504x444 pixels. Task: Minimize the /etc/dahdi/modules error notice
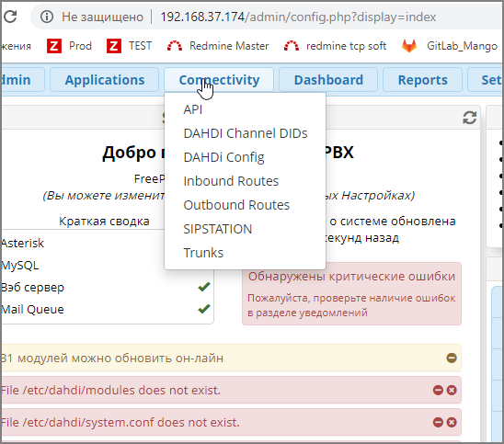point(438,390)
